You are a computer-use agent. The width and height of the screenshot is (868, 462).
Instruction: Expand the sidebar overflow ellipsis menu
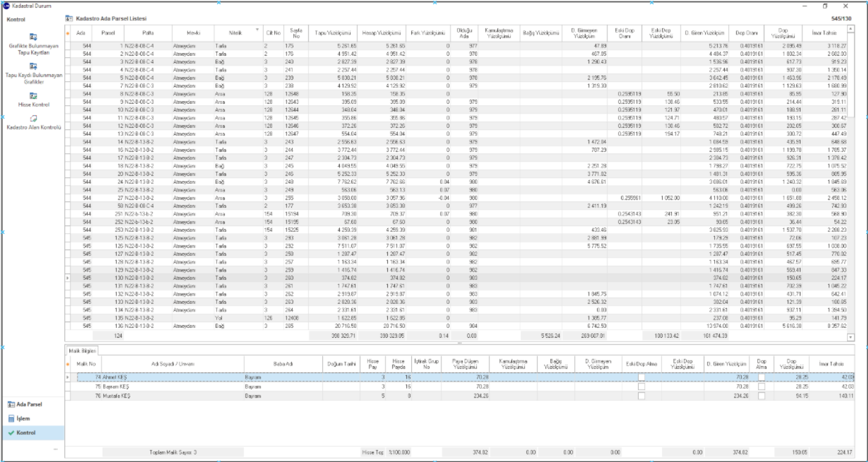click(x=56, y=449)
